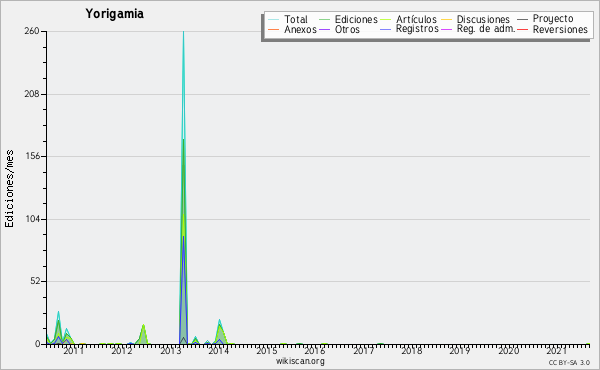The image size is (600, 370).
Task: Click the cyan Total line swatch in legend
Action: click(x=274, y=19)
